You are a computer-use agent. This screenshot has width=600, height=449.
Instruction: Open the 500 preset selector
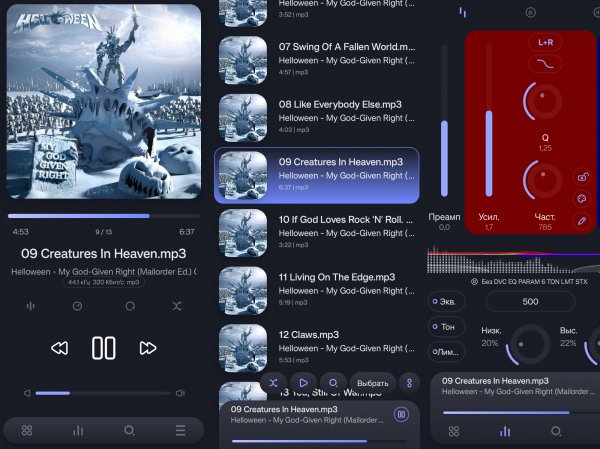click(530, 302)
